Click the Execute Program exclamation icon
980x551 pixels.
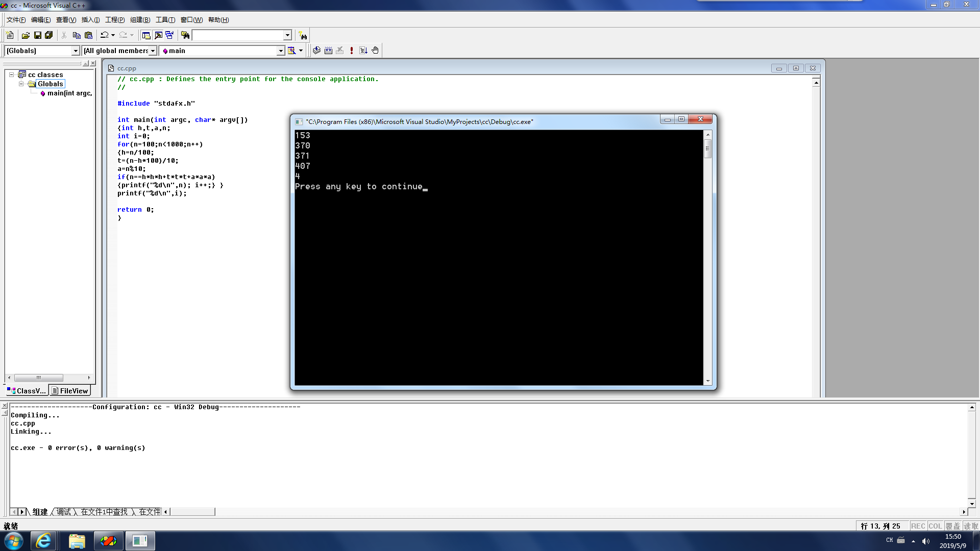pos(352,51)
